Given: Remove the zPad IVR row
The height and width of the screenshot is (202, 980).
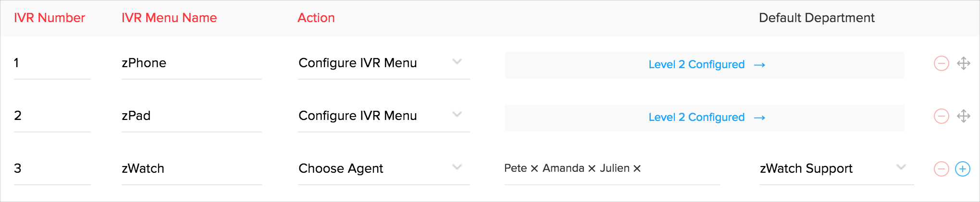Looking at the screenshot, I should (941, 116).
